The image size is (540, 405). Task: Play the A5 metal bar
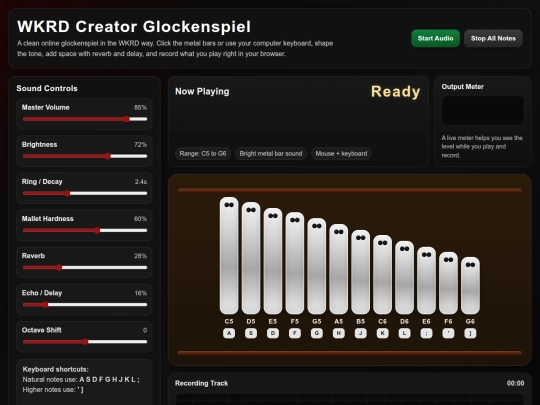339,269
